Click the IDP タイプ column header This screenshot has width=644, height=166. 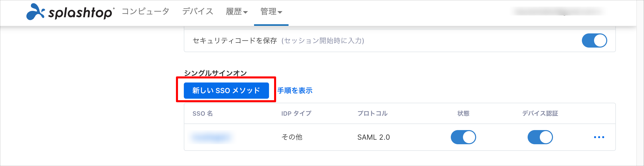(296, 113)
